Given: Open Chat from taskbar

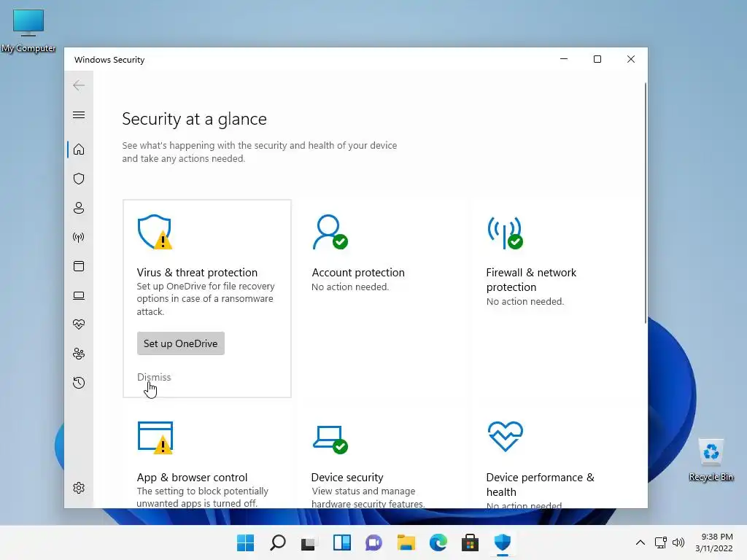Looking at the screenshot, I should click(374, 542).
